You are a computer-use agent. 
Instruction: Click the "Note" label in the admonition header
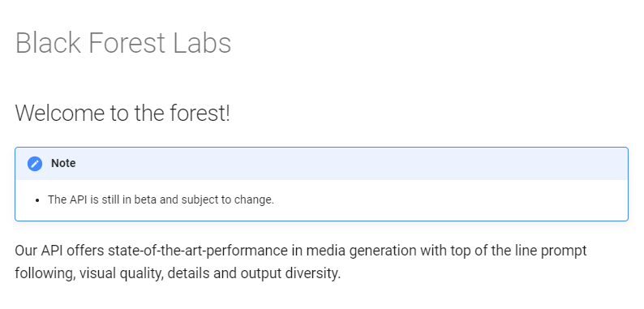point(63,163)
